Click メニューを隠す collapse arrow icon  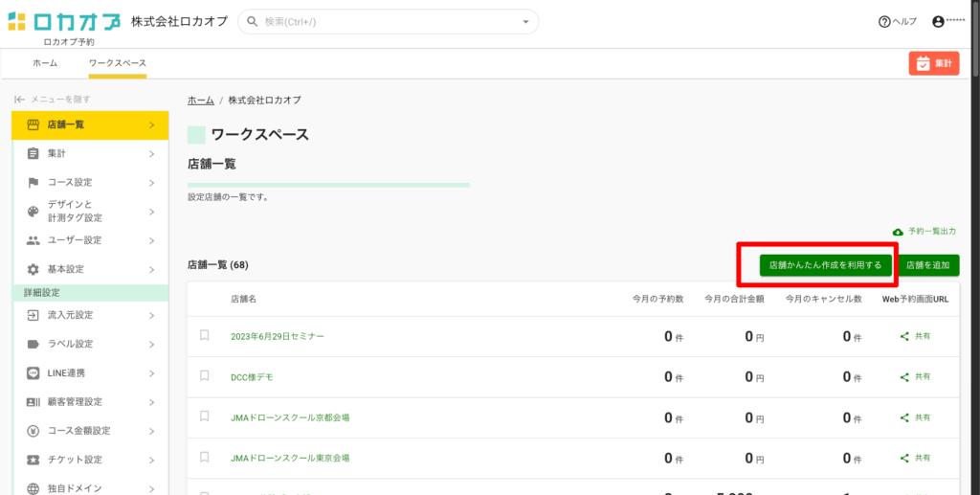[20, 100]
